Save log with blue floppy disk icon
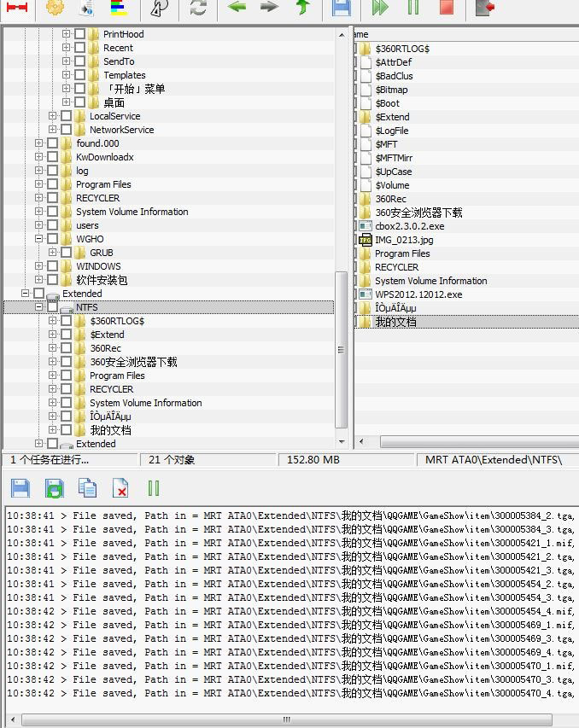The height and width of the screenshot is (728, 579). tap(20, 488)
